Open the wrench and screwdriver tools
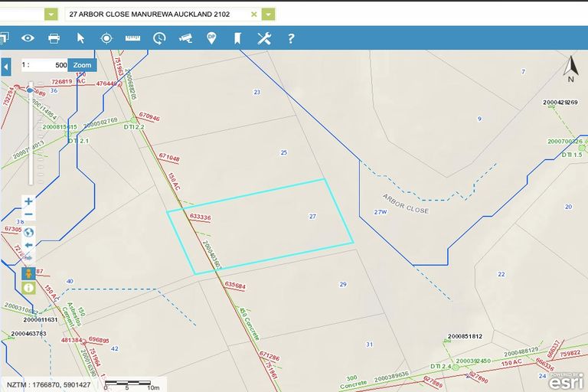The width and height of the screenshot is (588, 392). tap(264, 38)
